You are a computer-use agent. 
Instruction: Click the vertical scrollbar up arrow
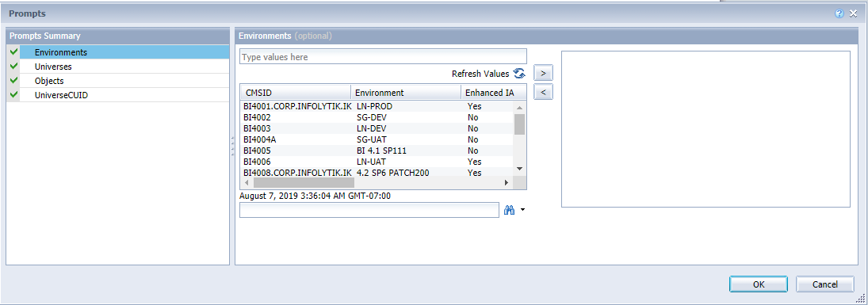[x=519, y=108]
